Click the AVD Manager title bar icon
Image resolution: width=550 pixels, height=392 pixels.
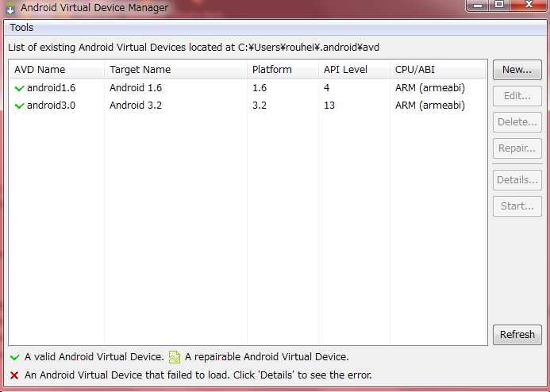[x=10, y=8]
